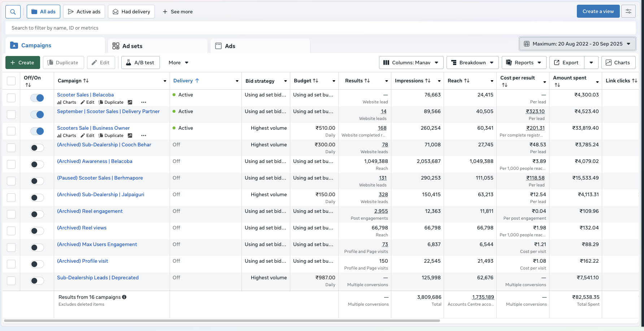
Task: Enable the (Archived) Reel views campaign
Action: tap(36, 231)
